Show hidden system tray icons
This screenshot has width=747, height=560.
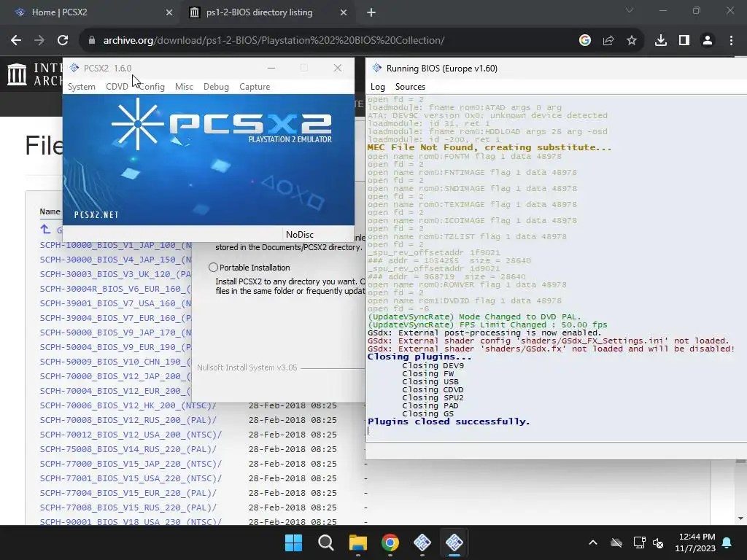(593, 542)
